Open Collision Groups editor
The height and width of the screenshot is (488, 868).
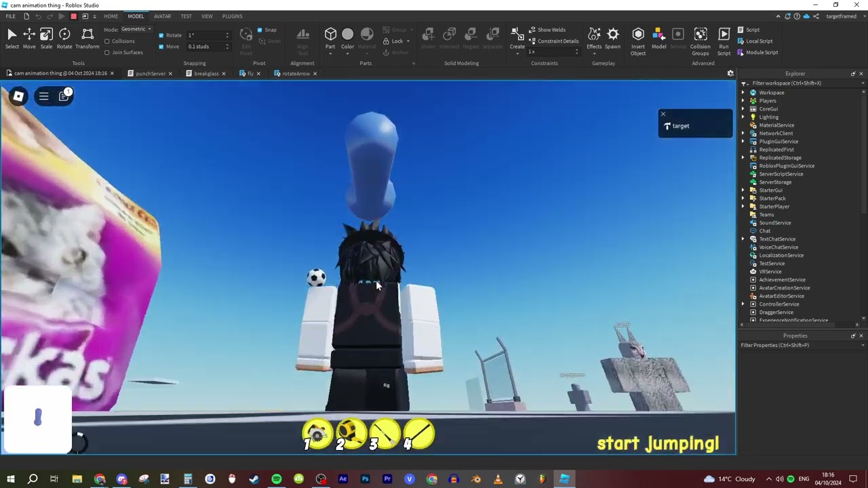[701, 39]
